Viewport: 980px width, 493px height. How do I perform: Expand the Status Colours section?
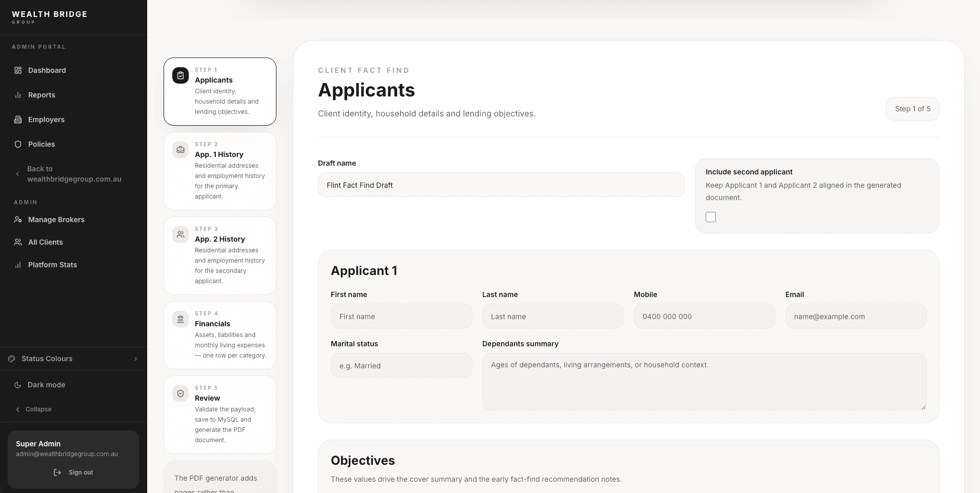pos(73,359)
